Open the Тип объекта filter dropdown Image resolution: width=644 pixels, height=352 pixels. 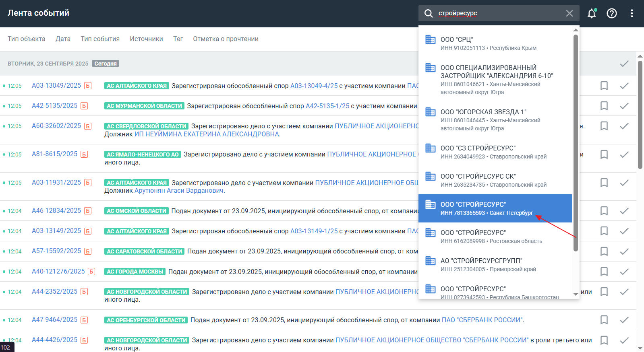click(x=27, y=39)
